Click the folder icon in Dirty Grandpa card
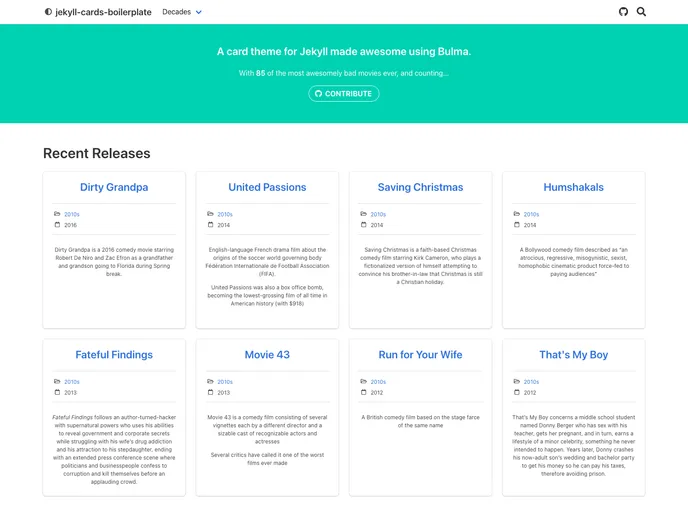 (x=57, y=214)
